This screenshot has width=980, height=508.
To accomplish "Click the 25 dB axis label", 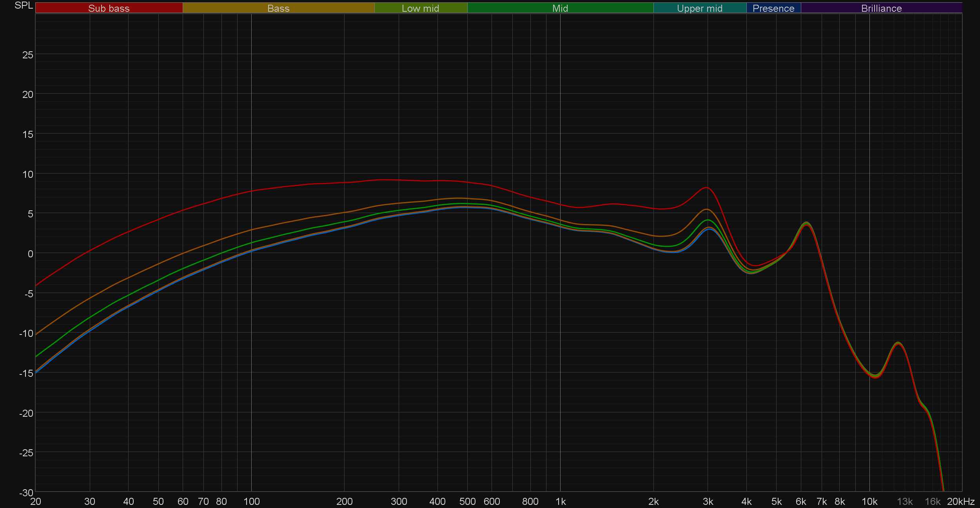I will click(x=27, y=55).
